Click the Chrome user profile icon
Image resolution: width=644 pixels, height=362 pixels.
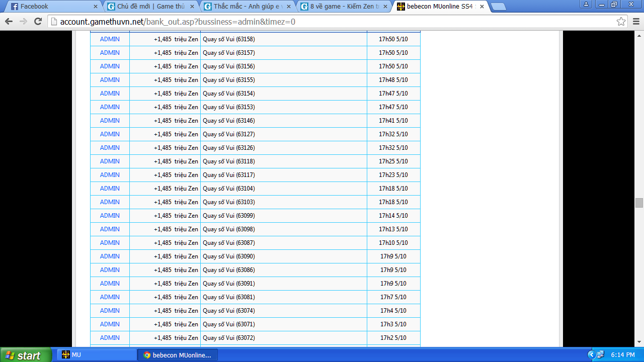(x=587, y=5)
